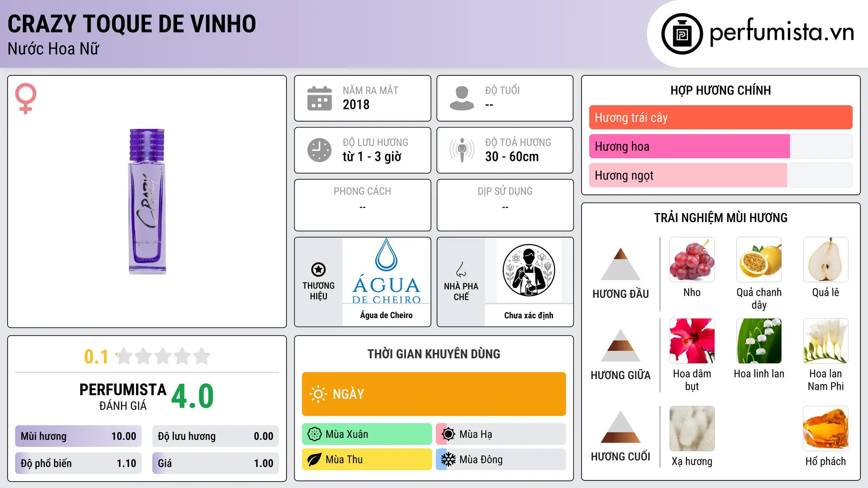Click the Perfumista score 4.0

tap(192, 396)
